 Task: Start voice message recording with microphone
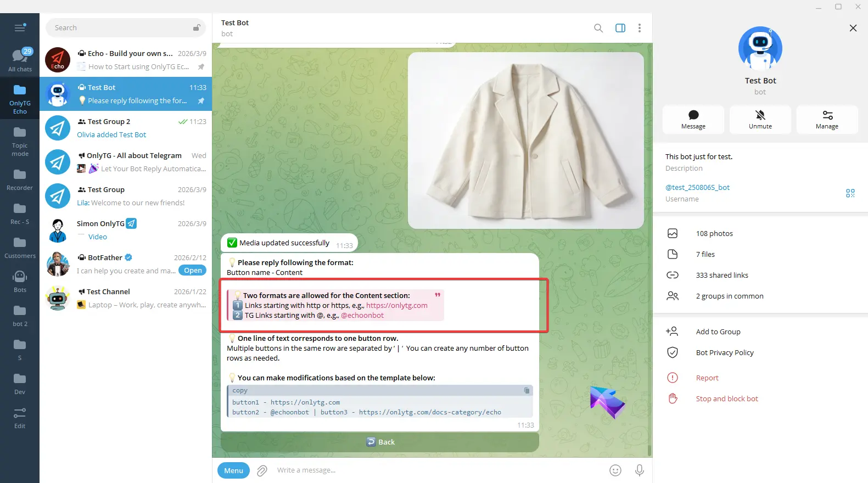point(639,470)
